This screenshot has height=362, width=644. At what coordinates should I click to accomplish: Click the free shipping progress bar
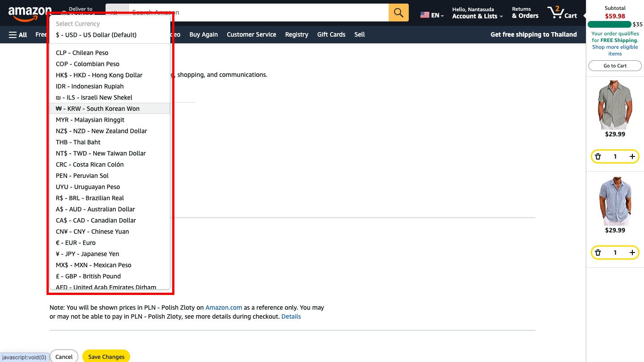click(x=609, y=25)
